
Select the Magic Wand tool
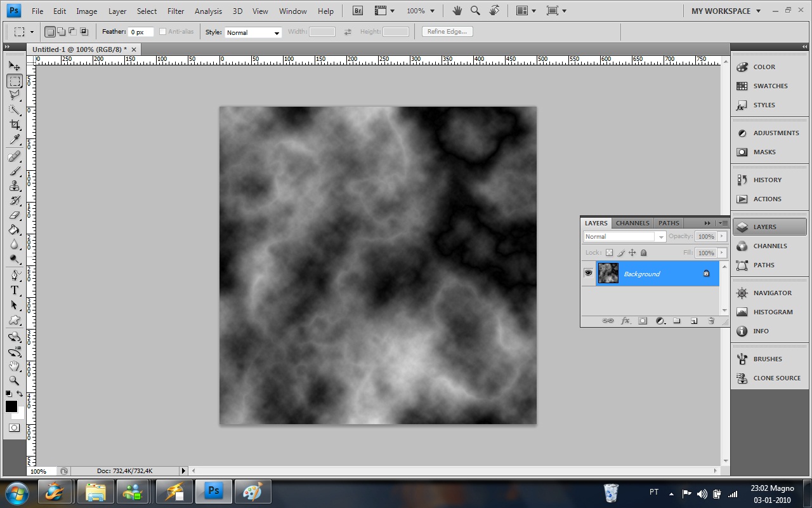(x=14, y=110)
